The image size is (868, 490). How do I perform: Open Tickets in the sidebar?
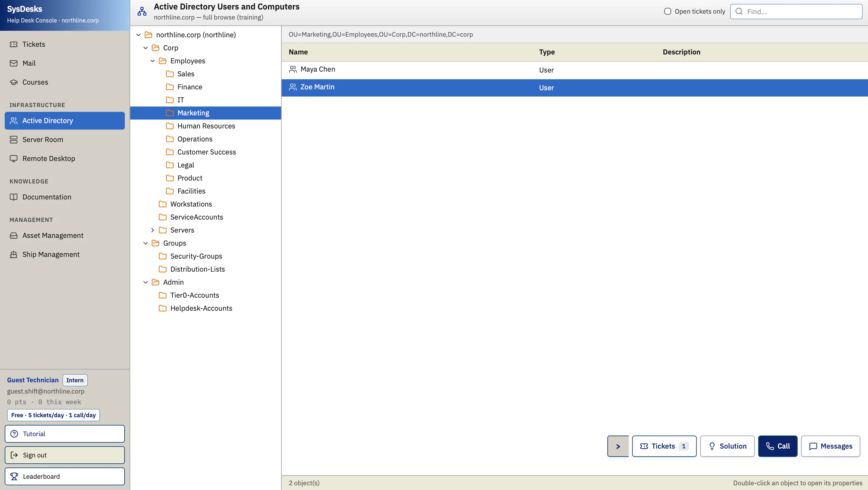pyautogui.click(x=65, y=44)
